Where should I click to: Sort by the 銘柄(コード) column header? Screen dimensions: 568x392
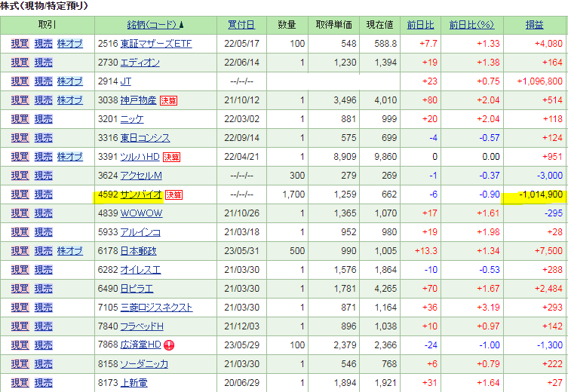coord(153,25)
